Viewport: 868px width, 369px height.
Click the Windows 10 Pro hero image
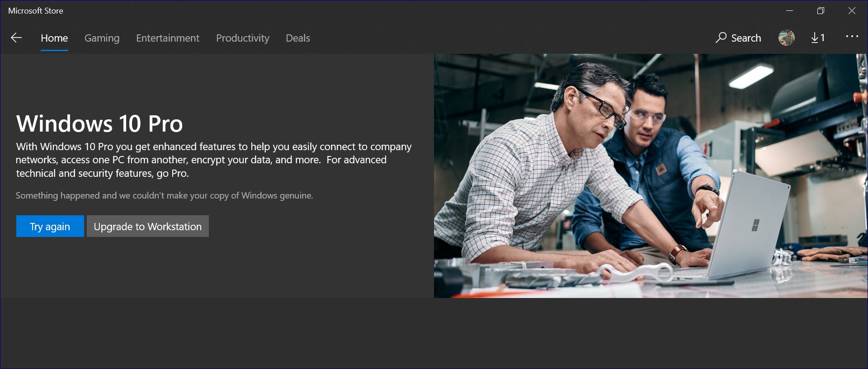click(x=651, y=176)
